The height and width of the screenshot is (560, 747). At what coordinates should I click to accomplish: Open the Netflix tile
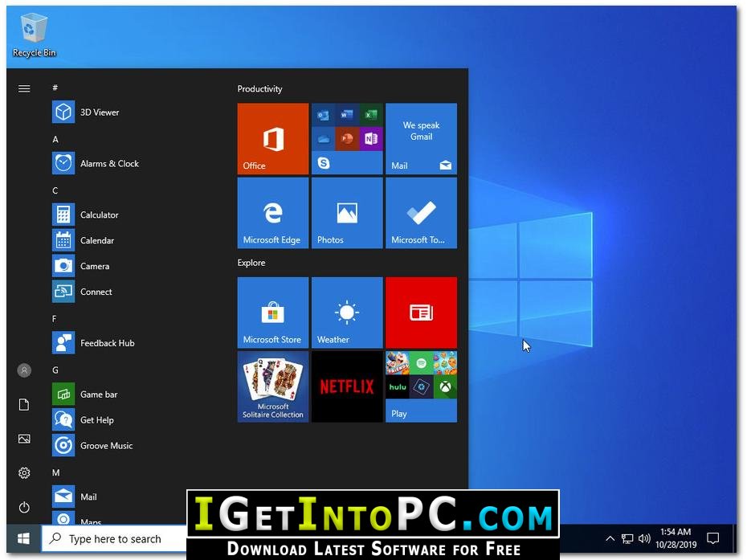[x=347, y=386]
